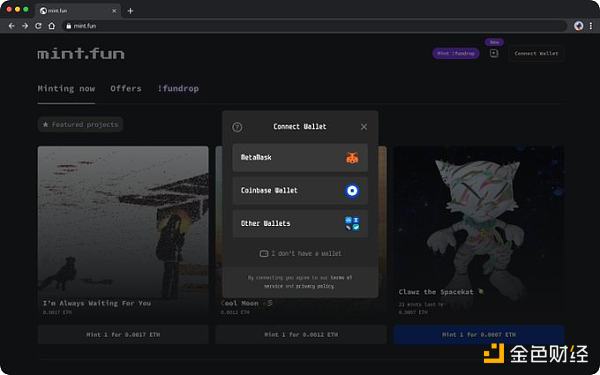Viewport: 600px width, 375px height.
Task: Click the Other Wallets grid icon
Action: click(x=352, y=223)
